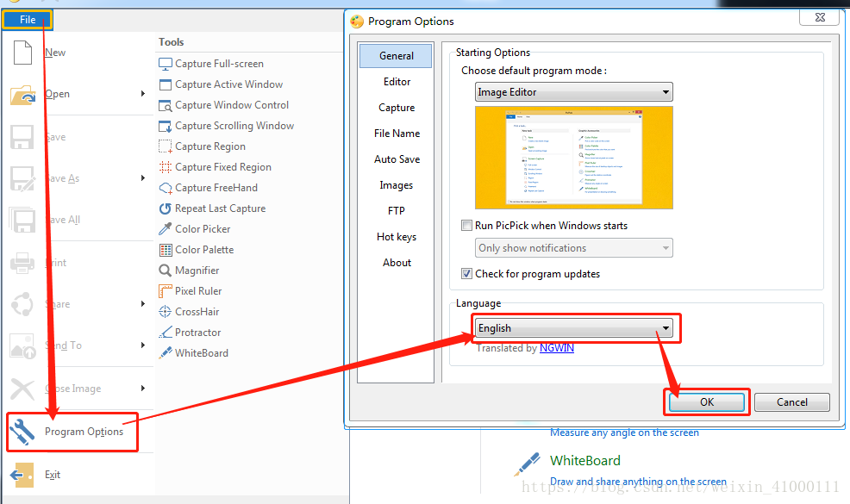The image size is (850, 504).
Task: Select the General options tab
Action: point(397,56)
